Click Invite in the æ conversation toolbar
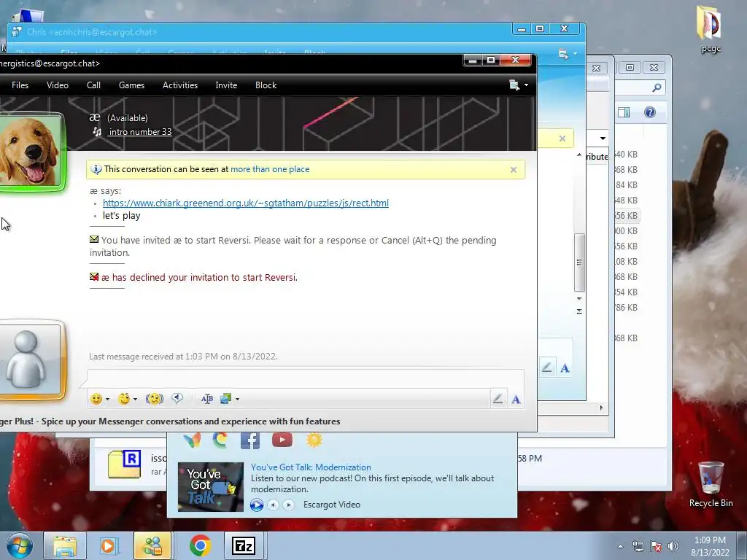 (x=226, y=85)
